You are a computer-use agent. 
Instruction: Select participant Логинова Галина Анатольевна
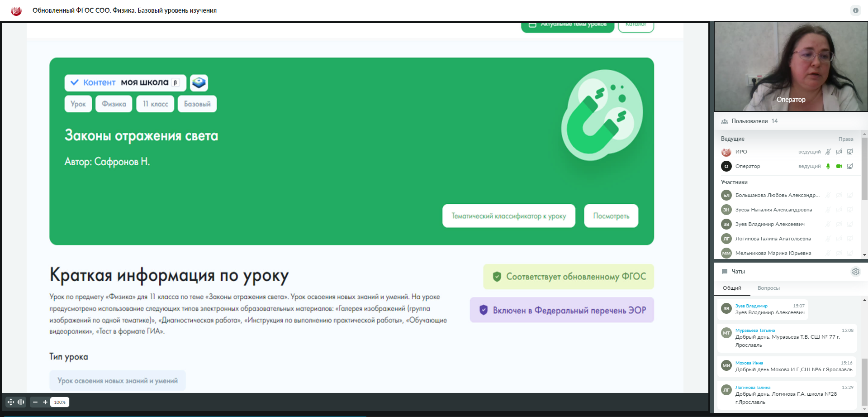click(x=773, y=239)
